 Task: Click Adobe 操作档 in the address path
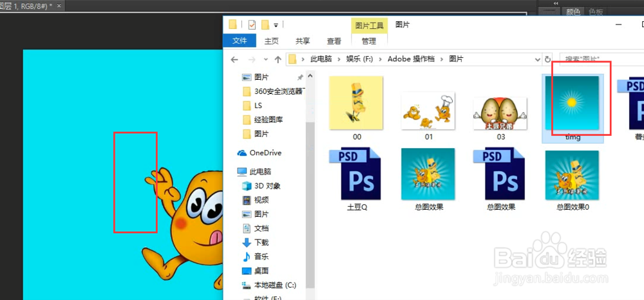[x=411, y=59]
